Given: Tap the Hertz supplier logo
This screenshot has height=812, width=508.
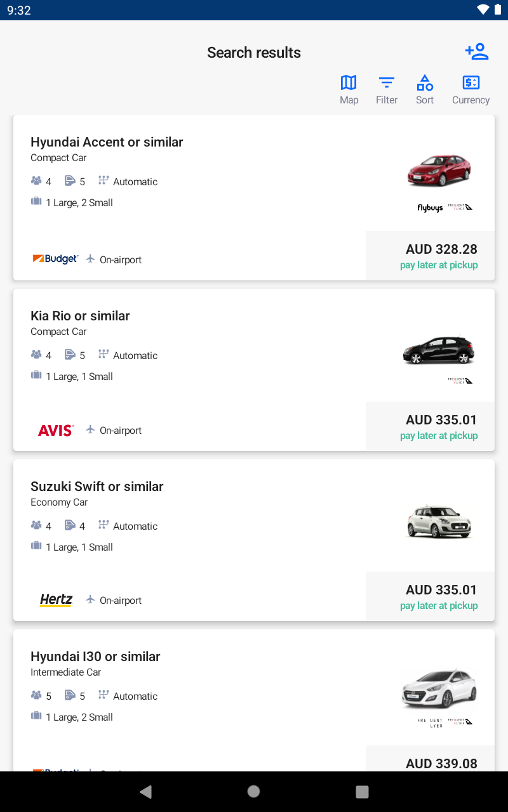Looking at the screenshot, I should [56, 600].
